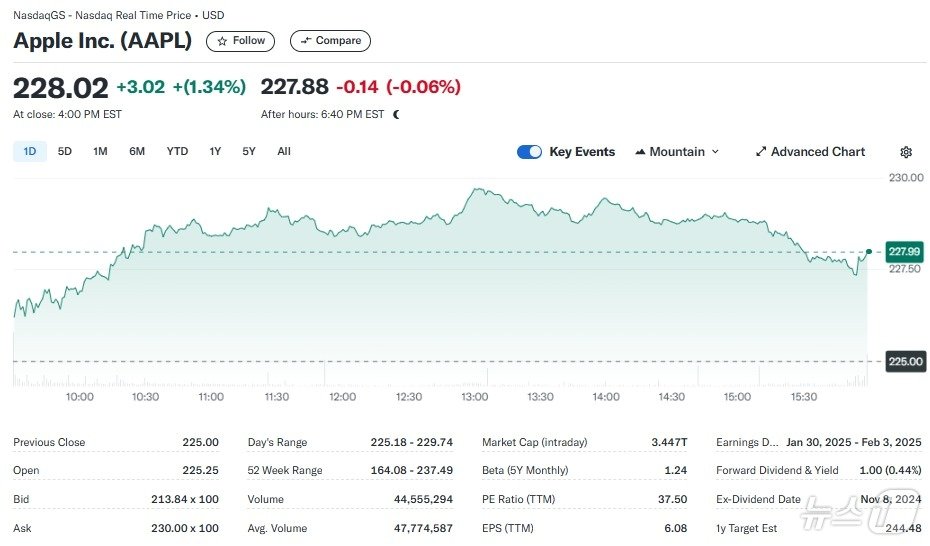Open the Advanced Chart view
The image size is (930, 546).
click(x=810, y=152)
